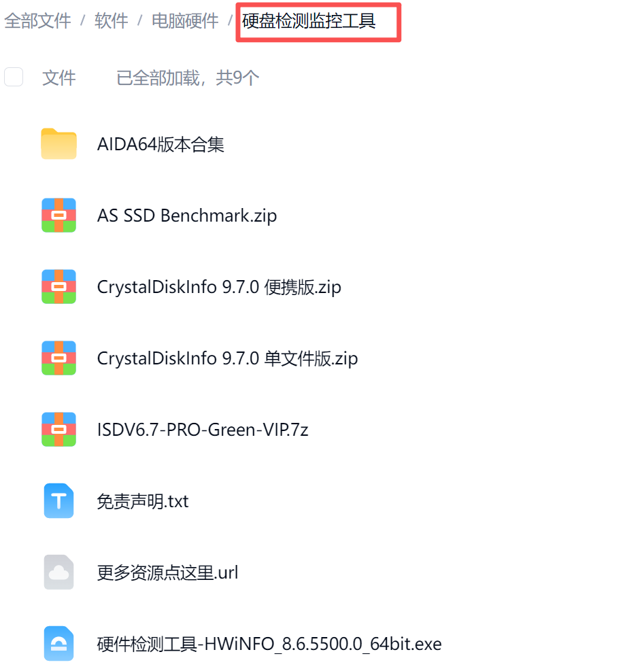644x669 pixels.
Task: Click the 文件 column header label
Action: pyautogui.click(x=59, y=78)
